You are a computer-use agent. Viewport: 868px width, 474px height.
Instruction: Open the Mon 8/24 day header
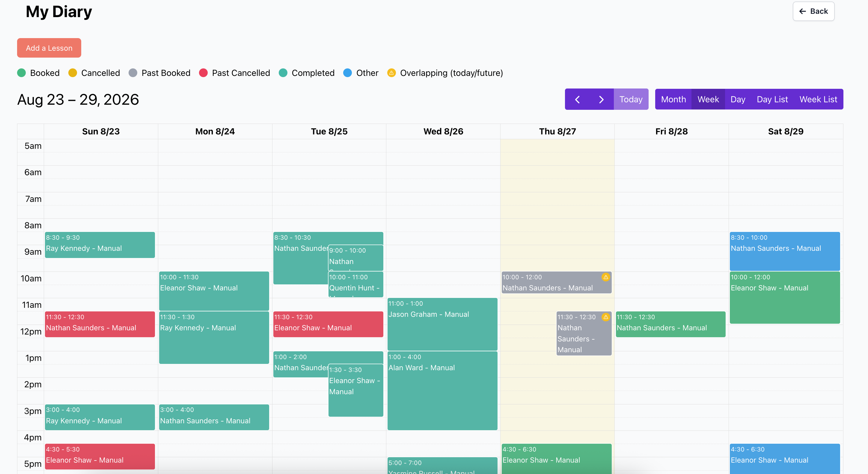click(215, 131)
